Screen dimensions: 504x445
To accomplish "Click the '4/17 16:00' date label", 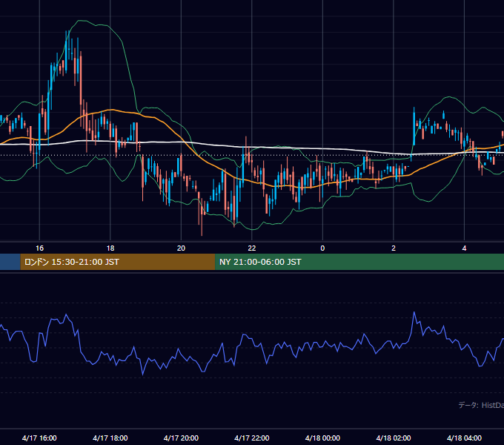I will point(39,438).
